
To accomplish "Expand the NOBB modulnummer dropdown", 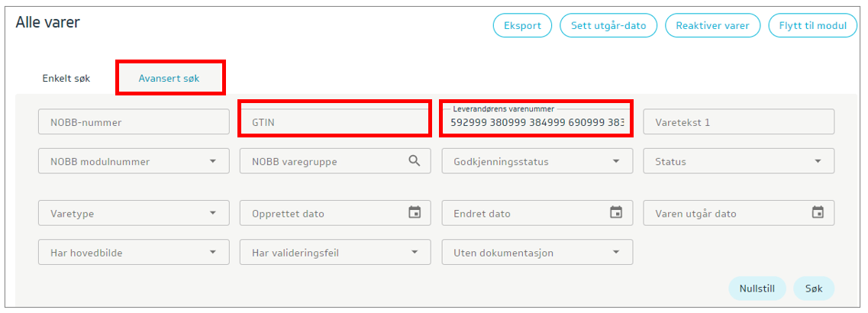I will [212, 161].
